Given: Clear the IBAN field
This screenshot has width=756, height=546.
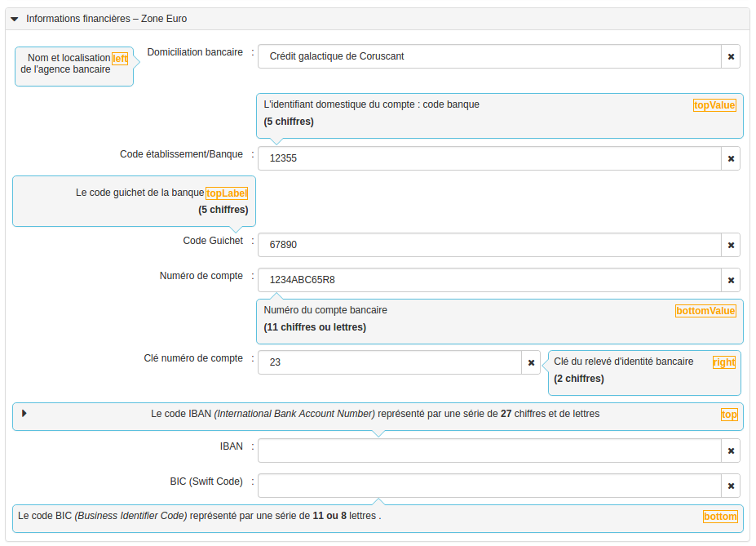Looking at the screenshot, I should coord(731,451).
